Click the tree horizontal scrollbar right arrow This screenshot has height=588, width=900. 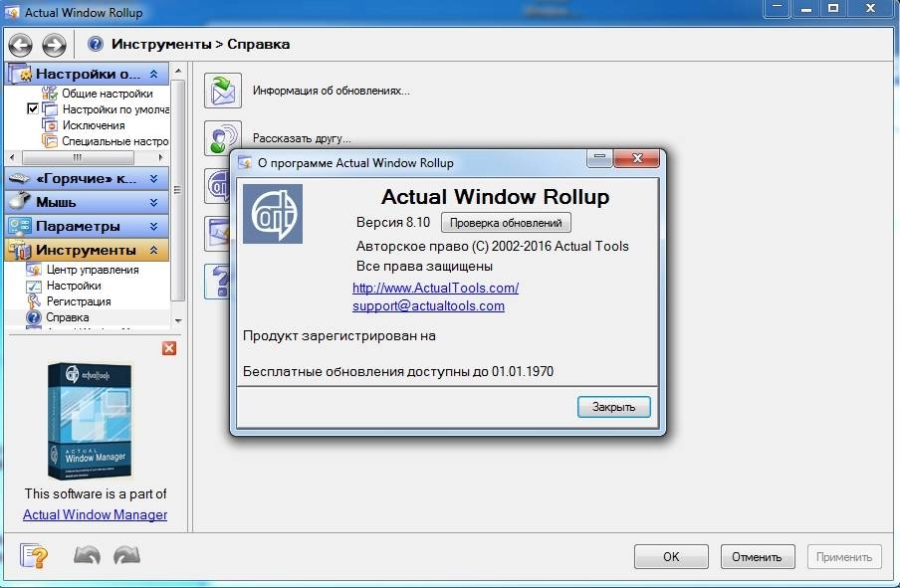pos(160,157)
